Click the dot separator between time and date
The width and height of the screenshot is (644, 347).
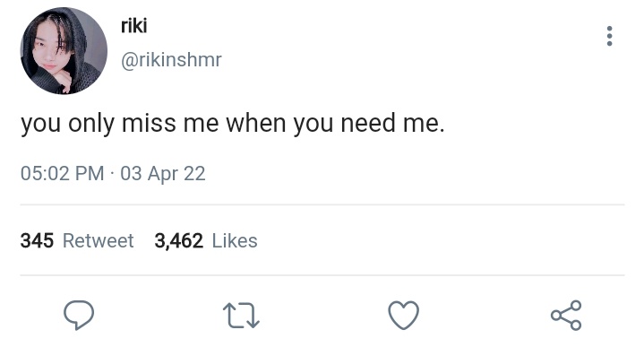[x=112, y=174]
